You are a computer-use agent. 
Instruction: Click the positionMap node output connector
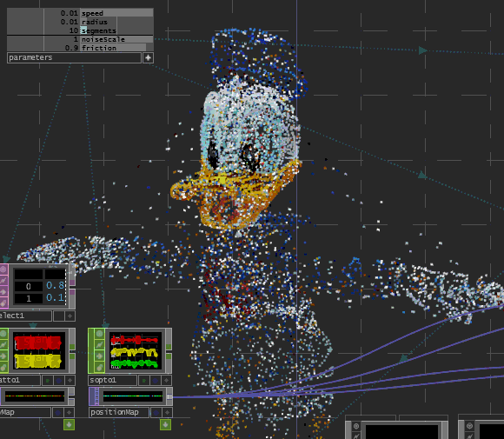point(169,396)
